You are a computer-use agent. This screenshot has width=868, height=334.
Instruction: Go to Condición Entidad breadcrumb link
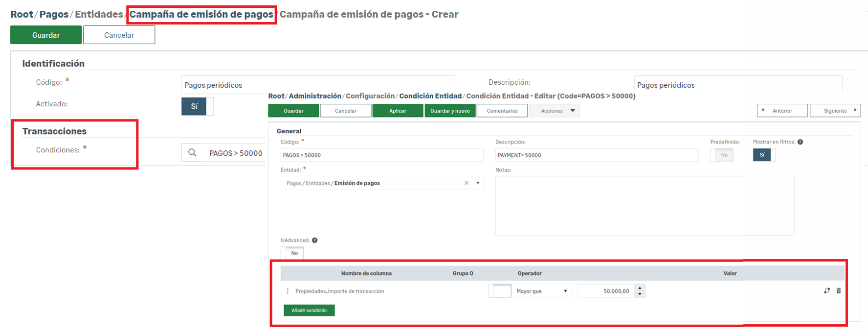pyautogui.click(x=430, y=96)
